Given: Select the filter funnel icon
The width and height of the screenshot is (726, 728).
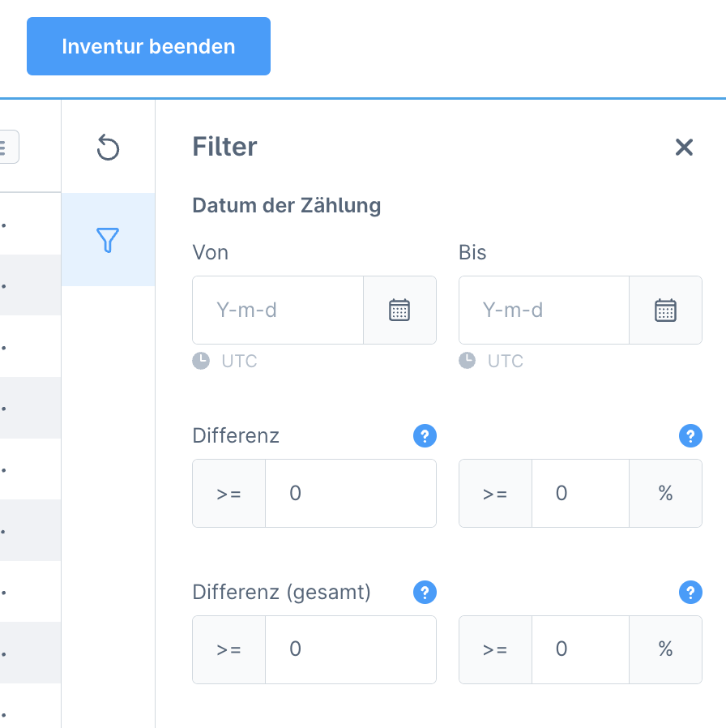Looking at the screenshot, I should pos(108,240).
